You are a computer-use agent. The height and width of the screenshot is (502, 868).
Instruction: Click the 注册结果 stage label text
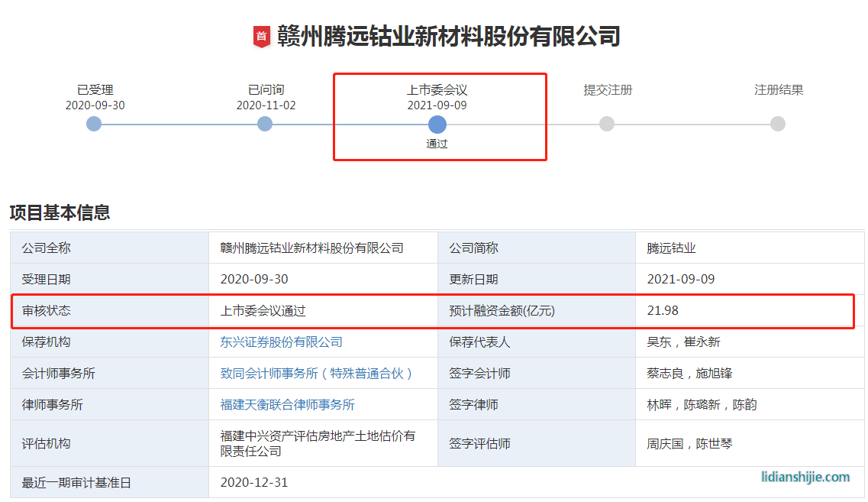click(x=779, y=90)
